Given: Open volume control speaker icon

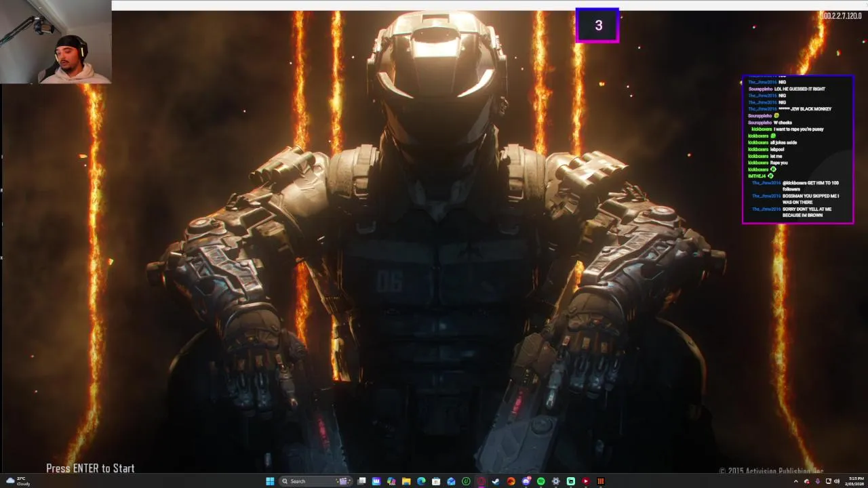Looking at the screenshot, I should coord(837,481).
